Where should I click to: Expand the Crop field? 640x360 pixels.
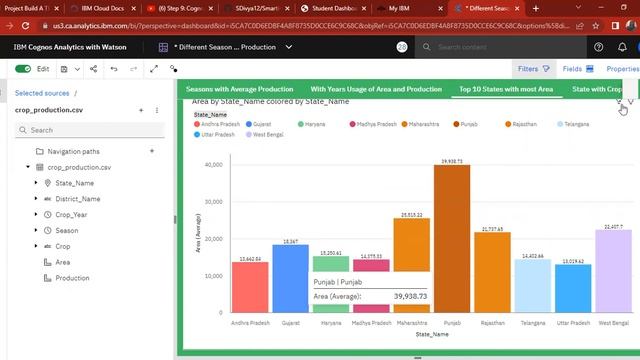pos(36,246)
